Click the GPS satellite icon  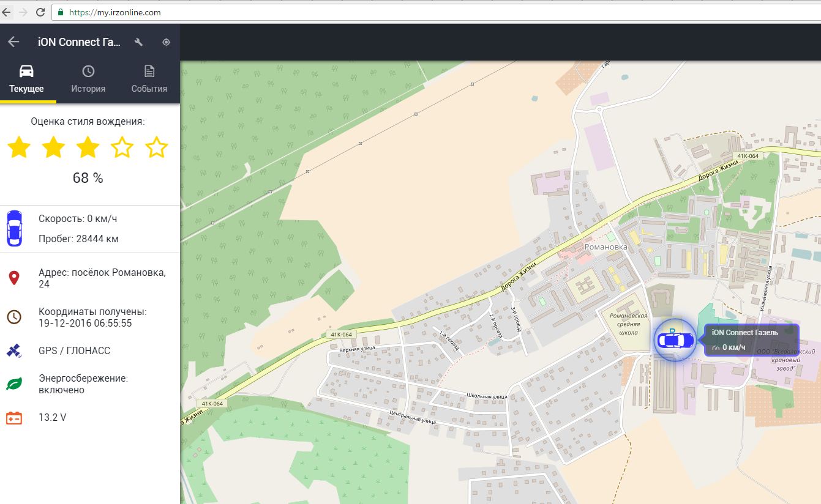13,350
